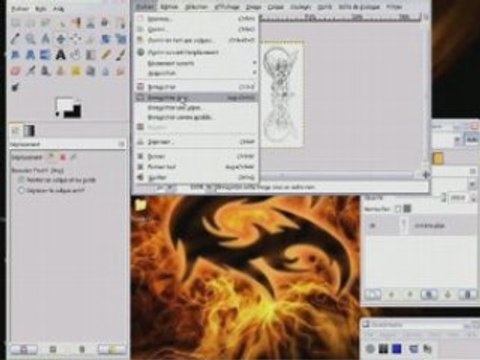The width and height of the screenshot is (480, 360).
Task: Open the Édition menu in image window
Action: pyautogui.click(x=169, y=7)
